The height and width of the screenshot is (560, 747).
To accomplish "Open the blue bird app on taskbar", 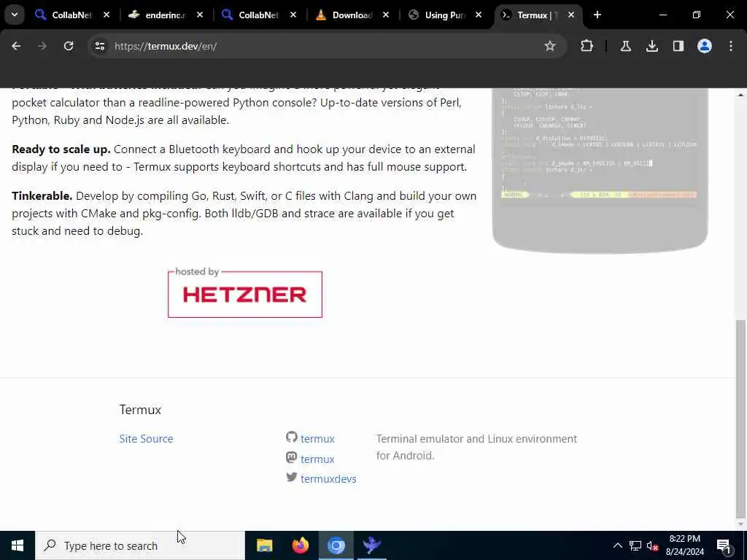I will pos(371,545).
